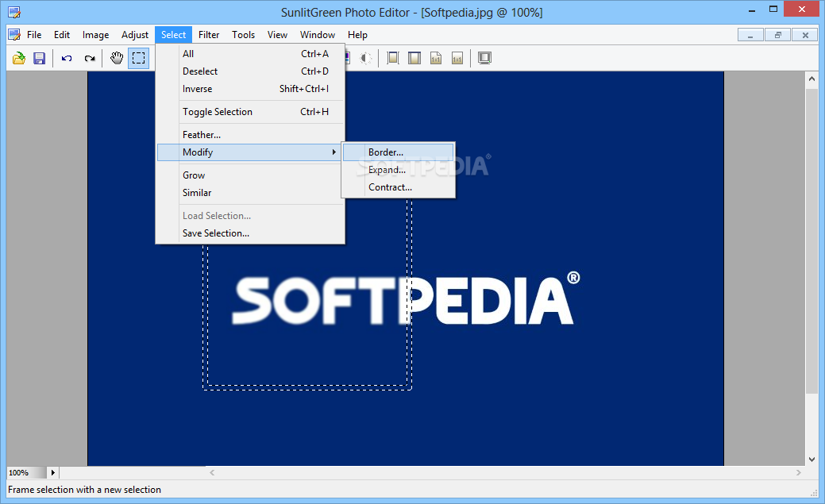Open the Tools menu
825x504 pixels.
coord(243,35)
